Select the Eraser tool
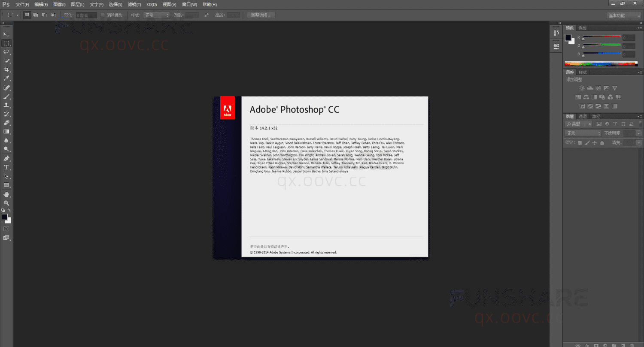The height and width of the screenshot is (347, 644). point(6,123)
